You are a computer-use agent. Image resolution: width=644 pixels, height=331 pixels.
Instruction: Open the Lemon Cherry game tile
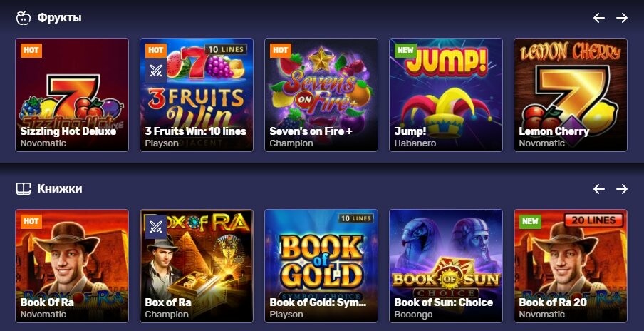pyautogui.click(x=571, y=95)
